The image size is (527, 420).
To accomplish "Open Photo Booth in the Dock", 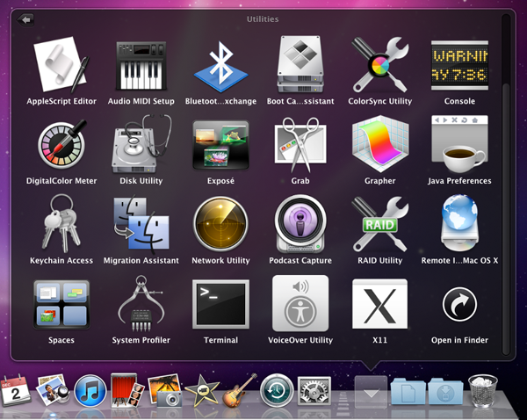I will [127, 390].
